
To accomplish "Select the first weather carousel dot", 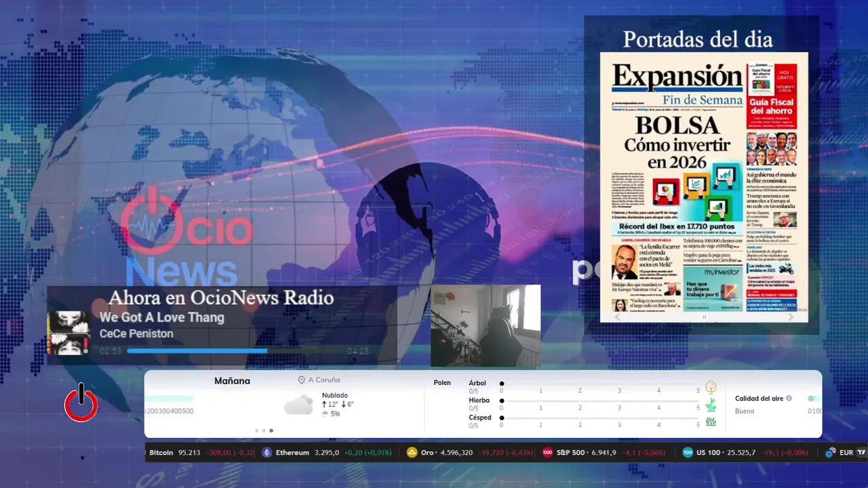I will coord(256,430).
